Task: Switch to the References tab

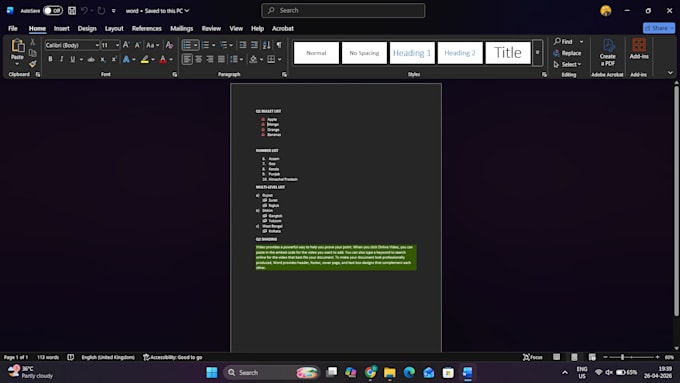Action: pos(147,28)
